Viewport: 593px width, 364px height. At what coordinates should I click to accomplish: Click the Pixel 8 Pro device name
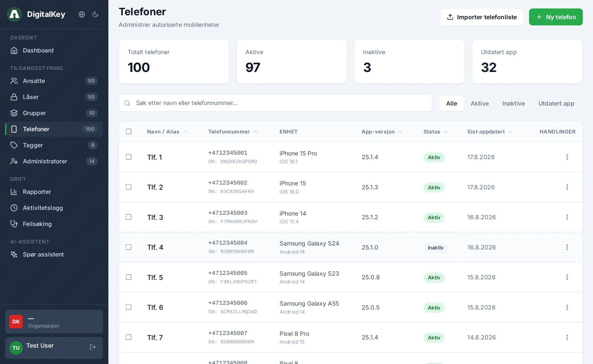[x=294, y=334]
